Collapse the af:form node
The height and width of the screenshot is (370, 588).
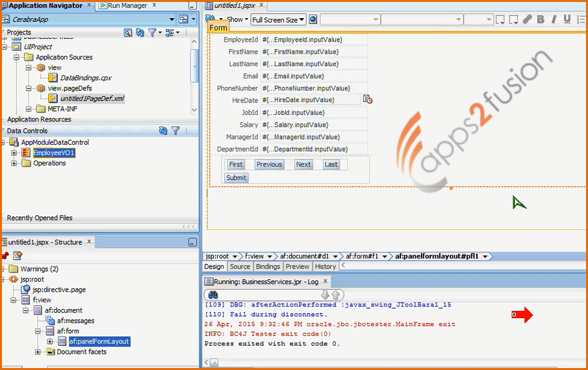pyautogui.click(x=38, y=331)
